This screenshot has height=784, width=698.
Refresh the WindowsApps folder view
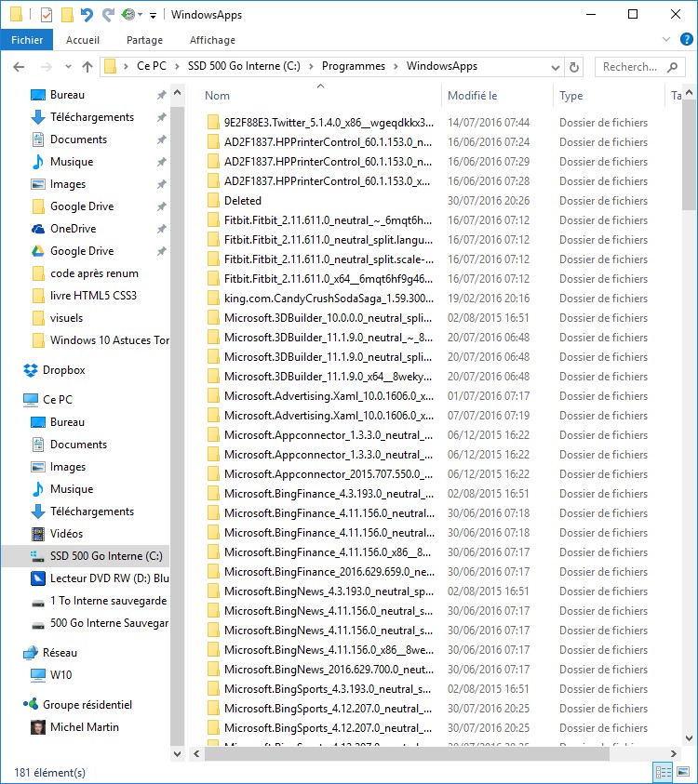tap(574, 67)
